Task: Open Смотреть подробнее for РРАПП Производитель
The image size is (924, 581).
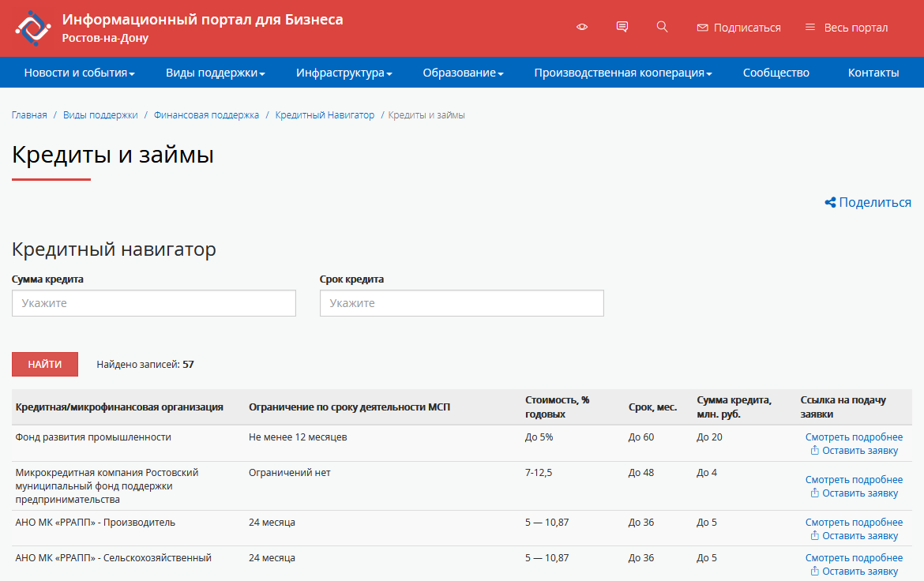Action: coord(854,522)
